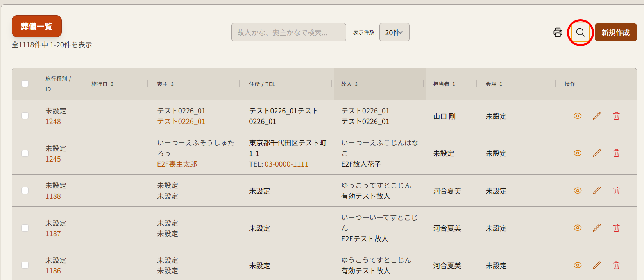Focus the 故人かな search field
644x280 pixels.
288,32
